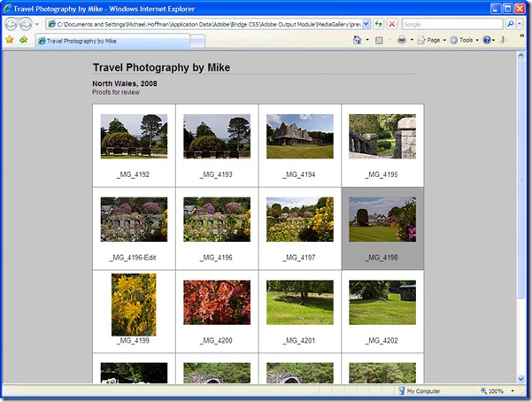Expand the Home button dropdown arrow
The image size is (532, 402).
(x=367, y=40)
